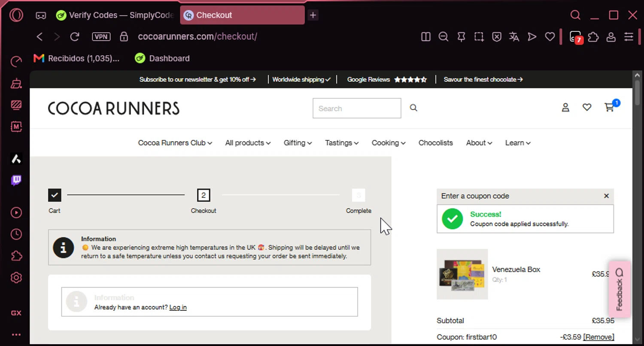Open the Twitch panel in the sidebar
Image resolution: width=644 pixels, height=346 pixels.
click(x=16, y=180)
